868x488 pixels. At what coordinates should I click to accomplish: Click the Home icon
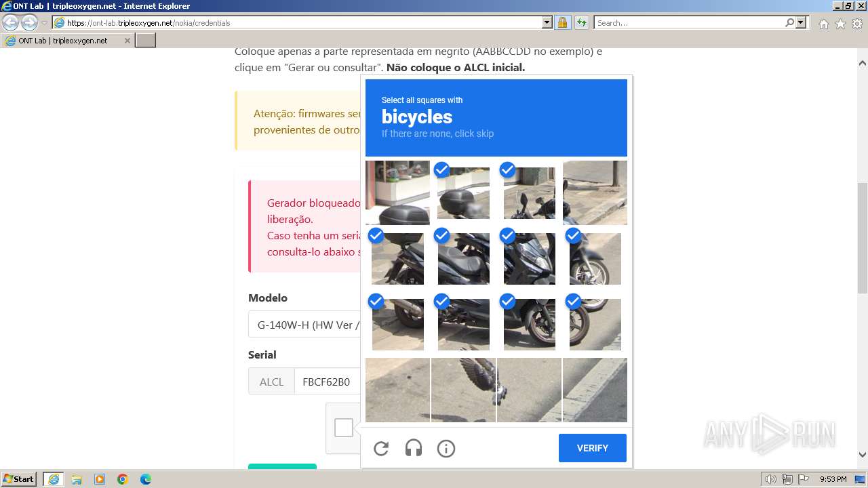(823, 24)
